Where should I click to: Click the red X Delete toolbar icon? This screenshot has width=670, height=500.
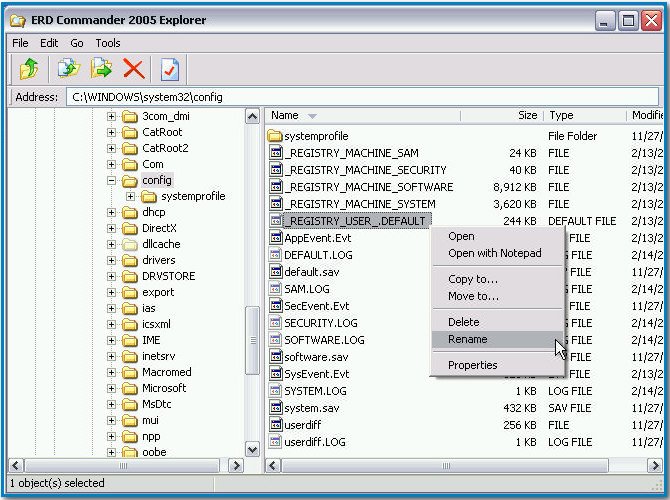click(133, 69)
